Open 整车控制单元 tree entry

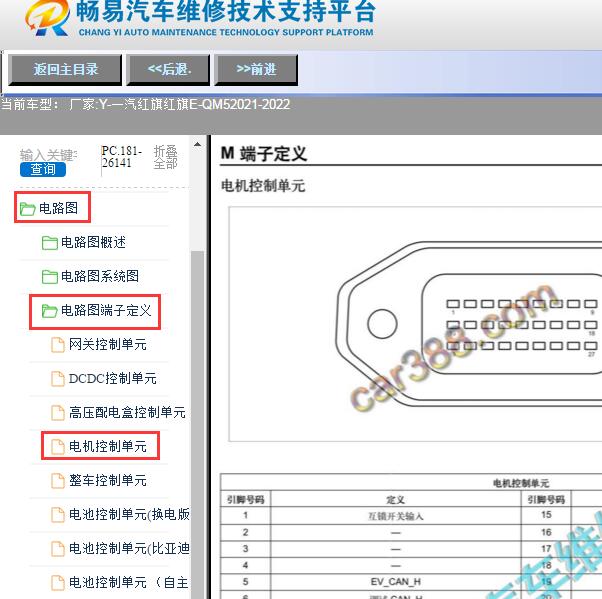tap(108, 480)
